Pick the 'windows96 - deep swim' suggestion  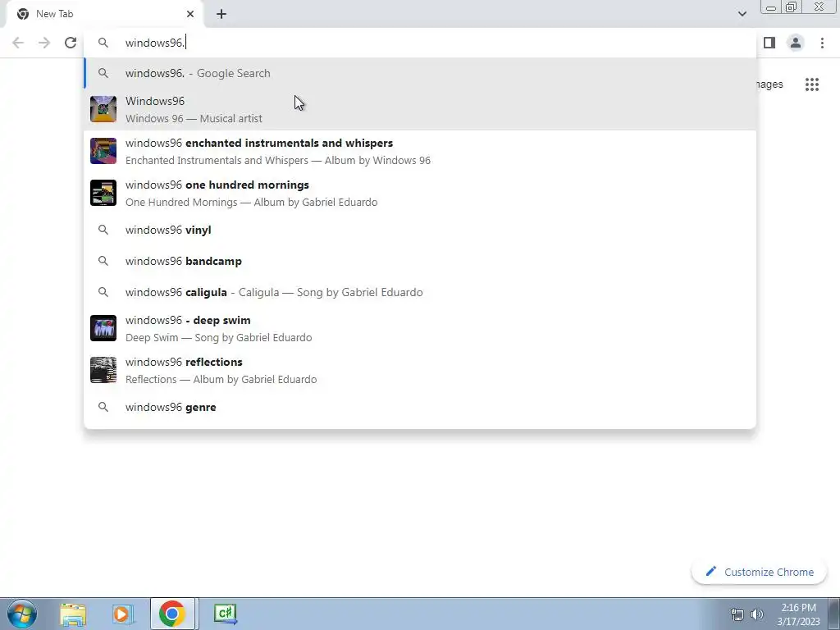click(420, 328)
